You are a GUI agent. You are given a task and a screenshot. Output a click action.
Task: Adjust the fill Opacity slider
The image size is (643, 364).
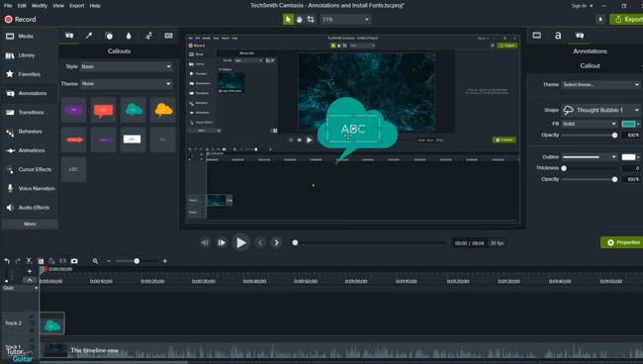[590, 135]
